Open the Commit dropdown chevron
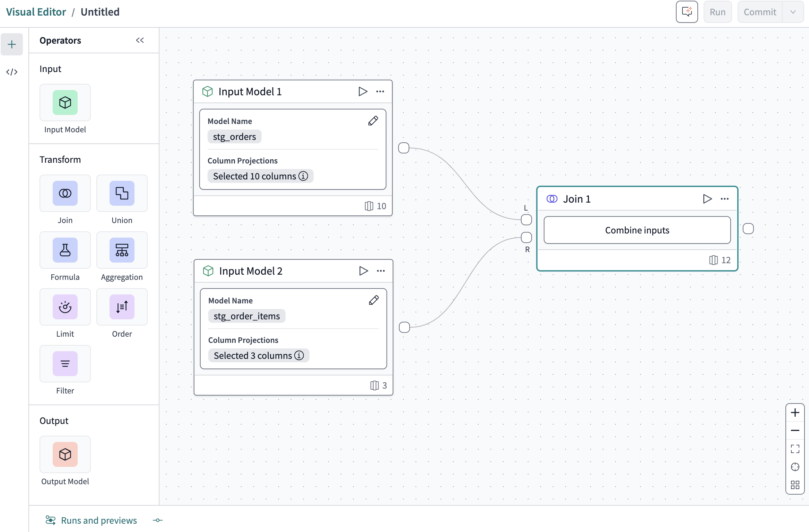 tap(793, 11)
